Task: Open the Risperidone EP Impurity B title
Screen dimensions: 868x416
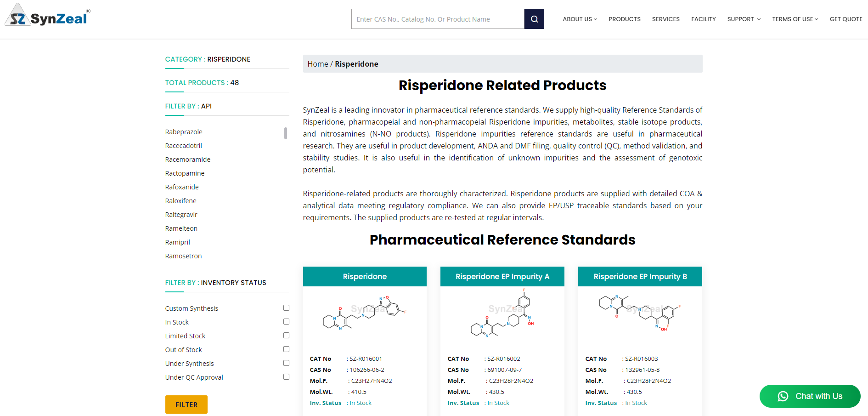Action: pos(640,276)
